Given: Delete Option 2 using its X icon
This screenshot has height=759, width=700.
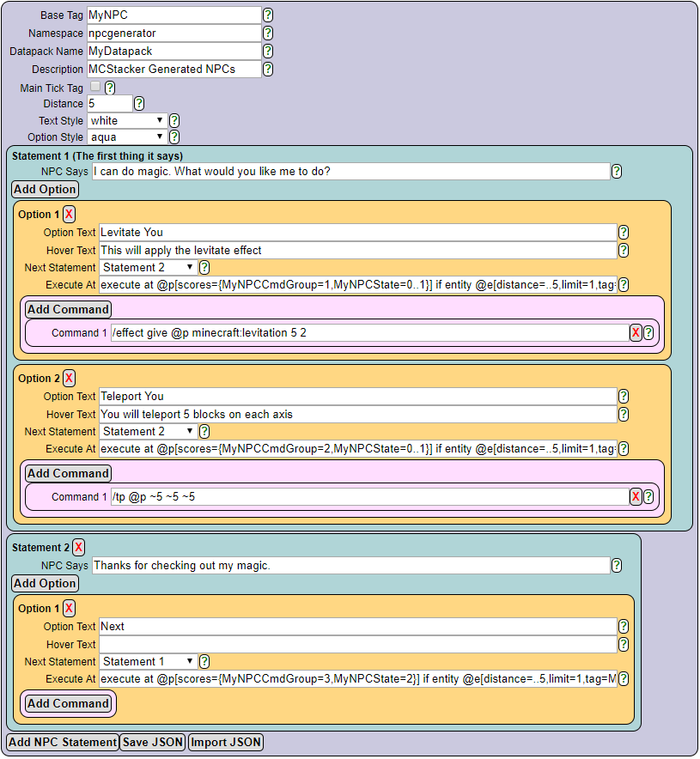Looking at the screenshot, I should click(70, 378).
